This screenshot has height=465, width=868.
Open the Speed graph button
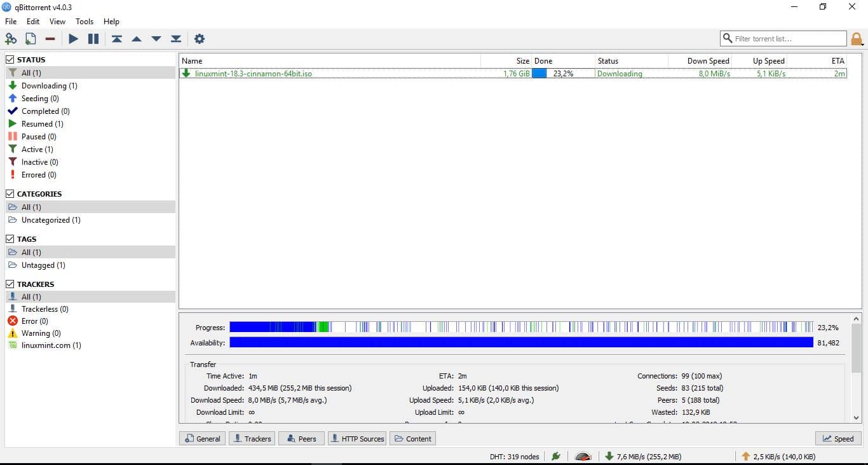[x=838, y=438]
